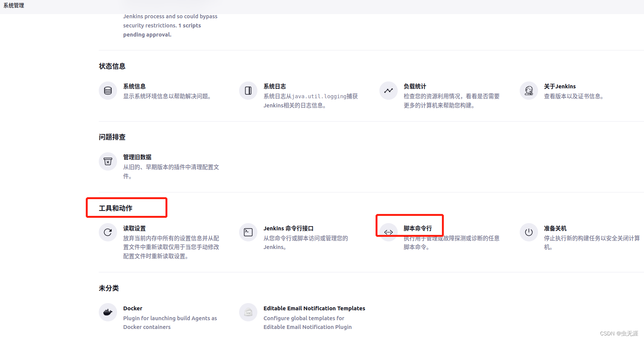
Task: Click description 检查您的资源利用情况
Action: (x=451, y=101)
